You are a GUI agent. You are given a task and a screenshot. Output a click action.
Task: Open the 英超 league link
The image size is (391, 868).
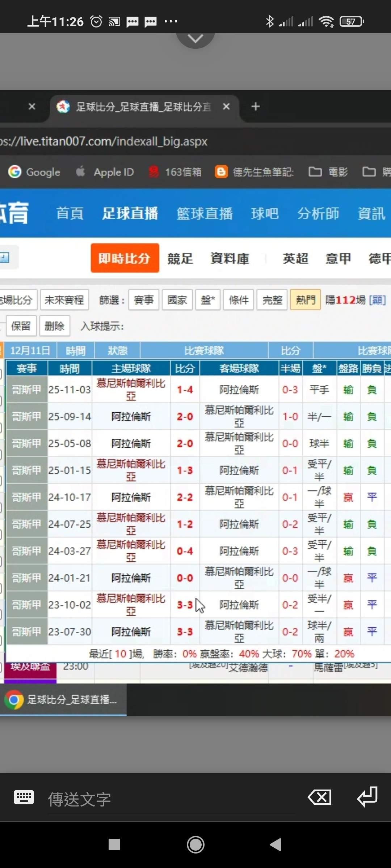point(295,259)
